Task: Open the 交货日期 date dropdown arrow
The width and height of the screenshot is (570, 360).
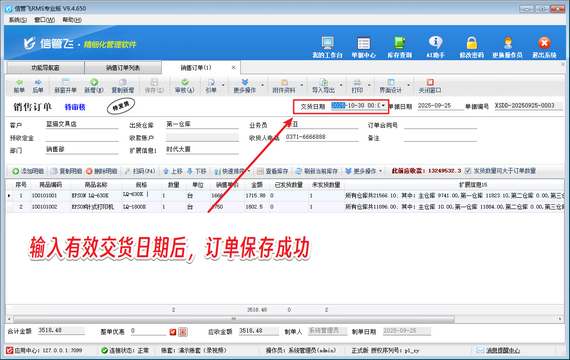Action: tap(383, 106)
